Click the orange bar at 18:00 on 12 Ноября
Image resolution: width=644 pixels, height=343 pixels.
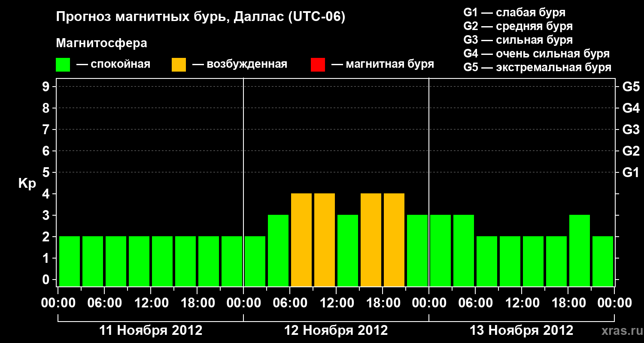pyautogui.click(x=394, y=240)
